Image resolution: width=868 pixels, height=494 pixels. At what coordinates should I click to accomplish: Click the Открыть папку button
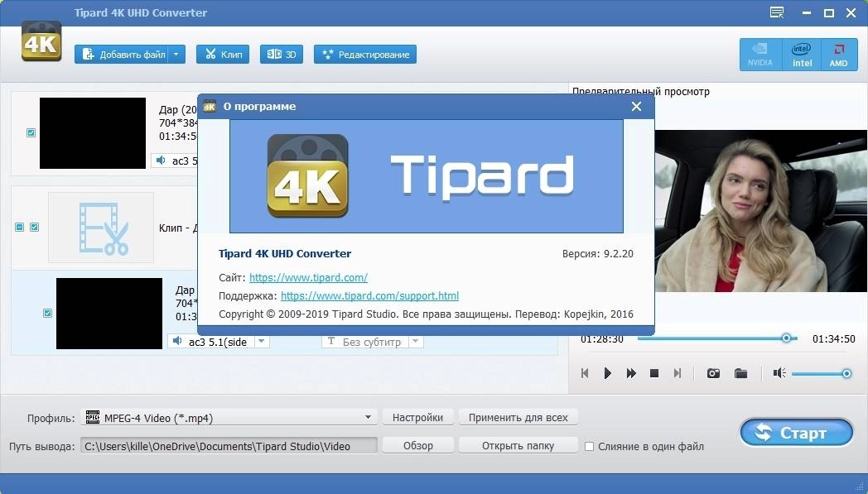[x=518, y=446]
